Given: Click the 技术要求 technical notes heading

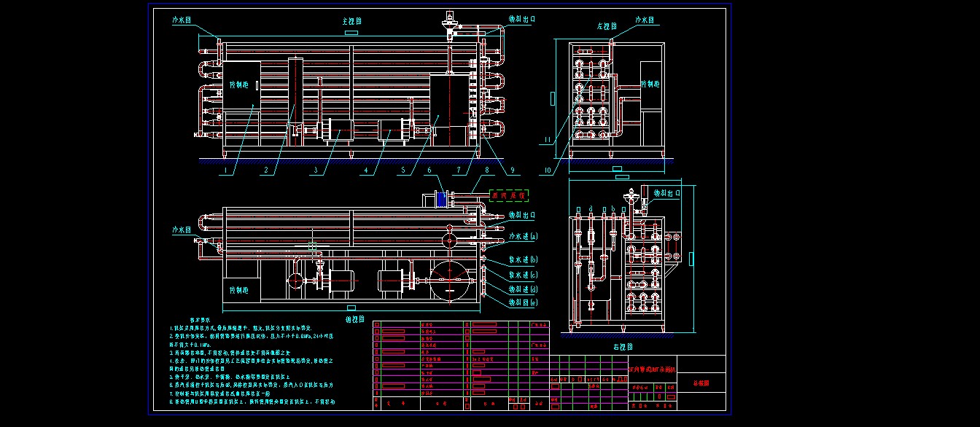Looking at the screenshot, I should pyautogui.click(x=201, y=320).
